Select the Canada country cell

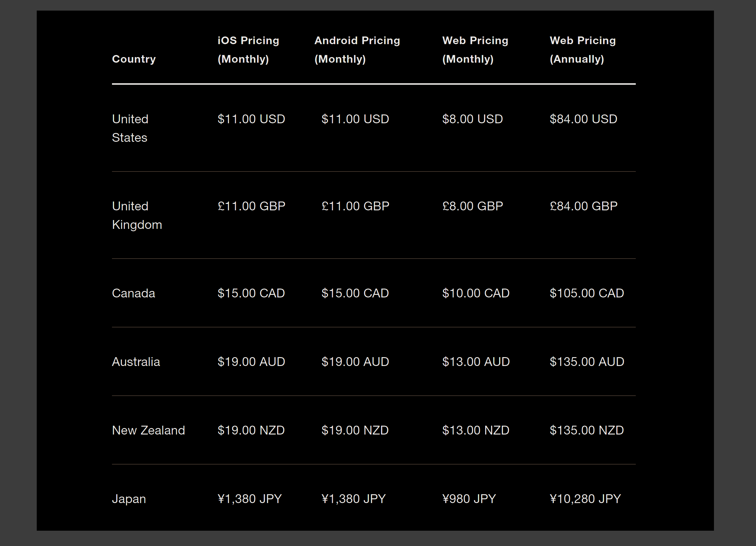(133, 293)
